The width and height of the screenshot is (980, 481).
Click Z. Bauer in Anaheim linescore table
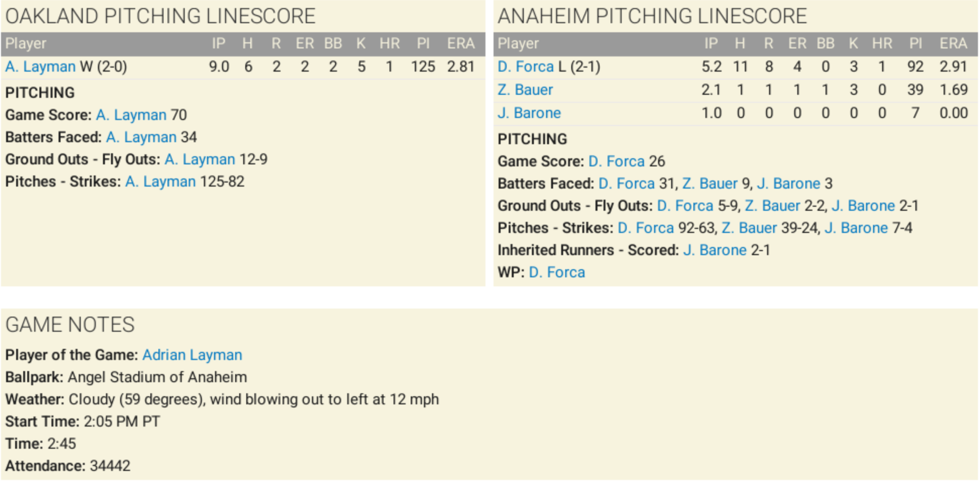(525, 90)
